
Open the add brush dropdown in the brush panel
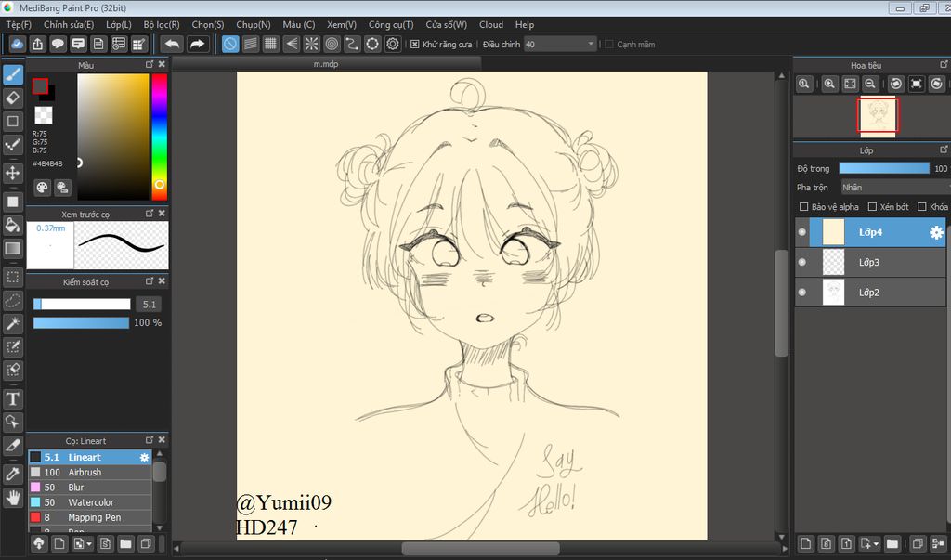[82, 543]
